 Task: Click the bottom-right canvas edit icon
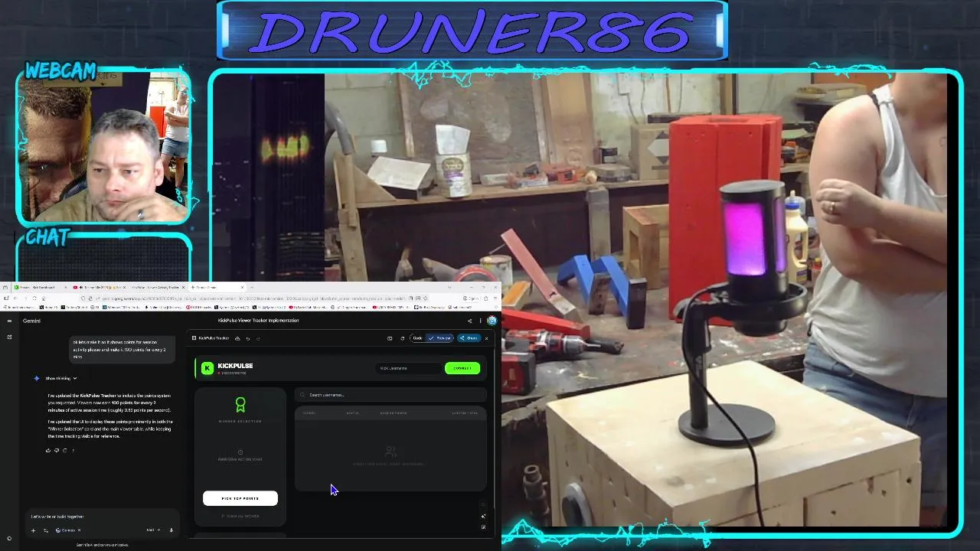coord(483,527)
